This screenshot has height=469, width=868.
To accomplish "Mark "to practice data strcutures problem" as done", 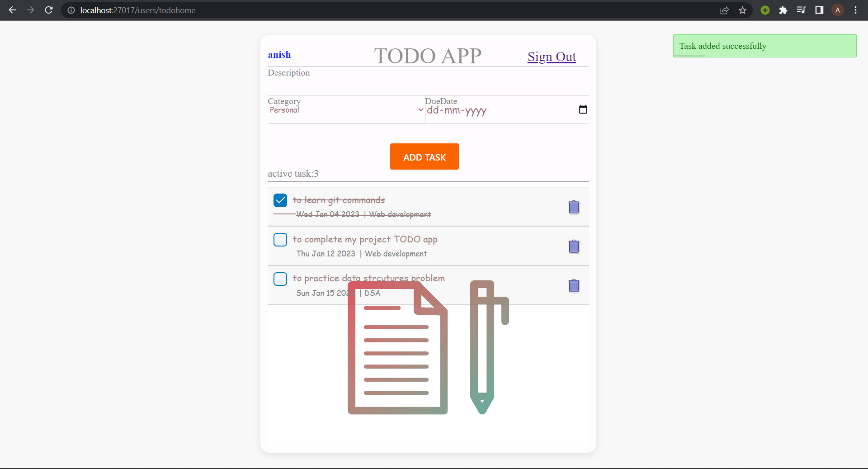I will point(280,279).
